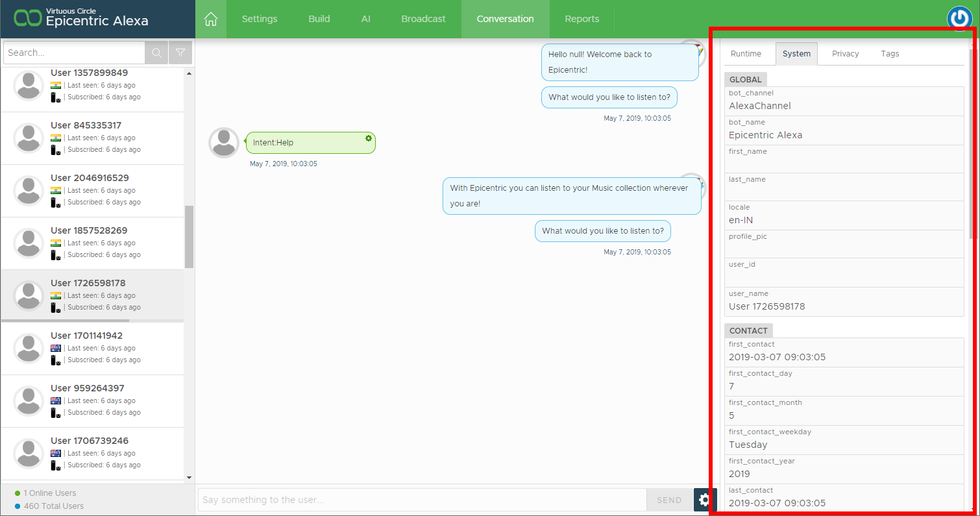The height and width of the screenshot is (516, 980).
Task: Click the search magnifier icon
Action: (156, 53)
